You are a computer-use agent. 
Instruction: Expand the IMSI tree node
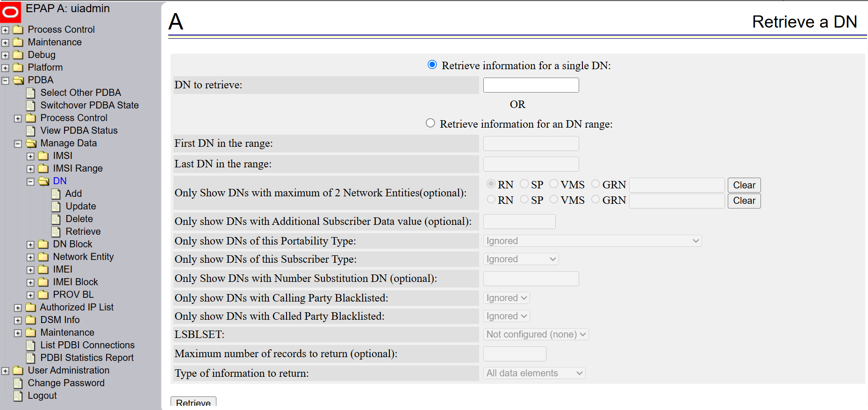(30, 156)
